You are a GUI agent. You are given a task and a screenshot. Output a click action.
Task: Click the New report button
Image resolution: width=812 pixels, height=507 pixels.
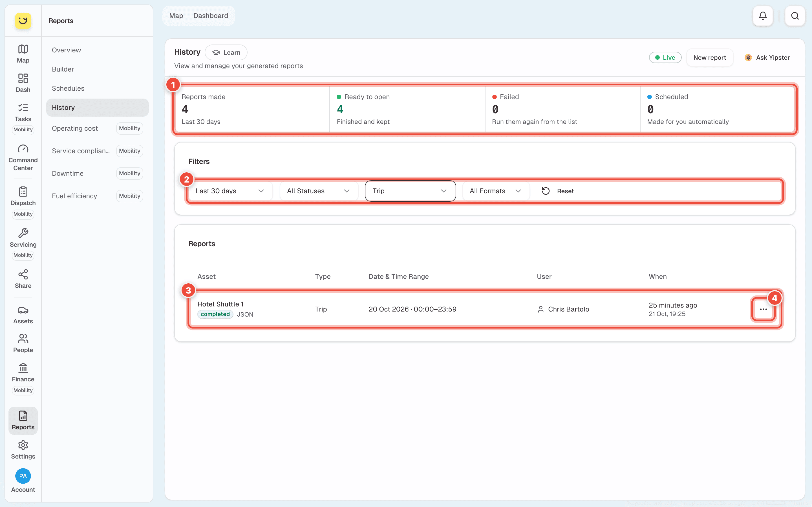click(710, 57)
